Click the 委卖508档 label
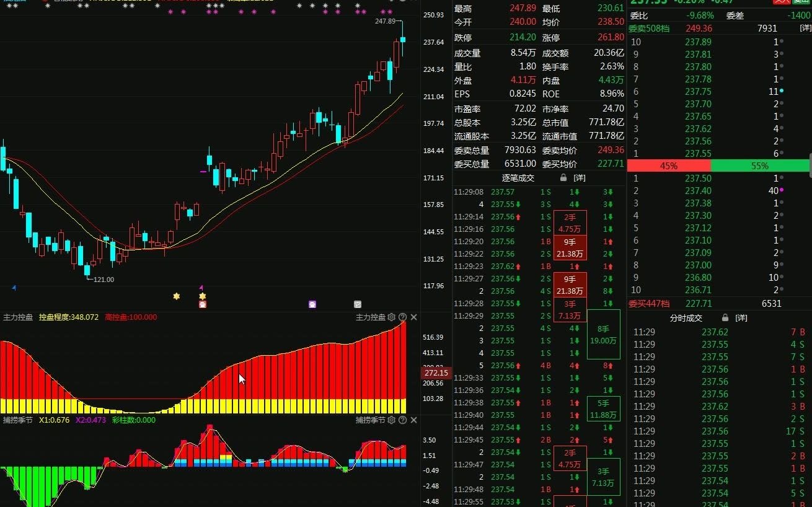Viewport: 812px width, 507px height. coord(649,28)
